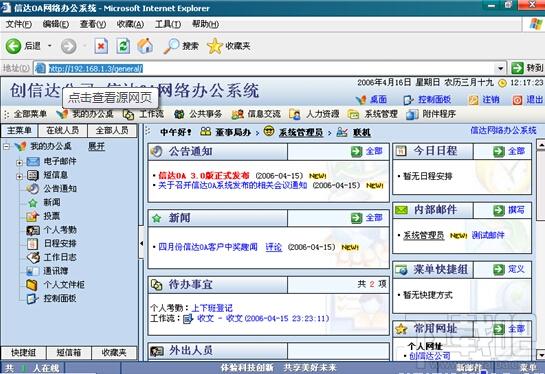Open the 全部菜单 navigation item
This screenshot has width=545, height=374.
[30, 114]
